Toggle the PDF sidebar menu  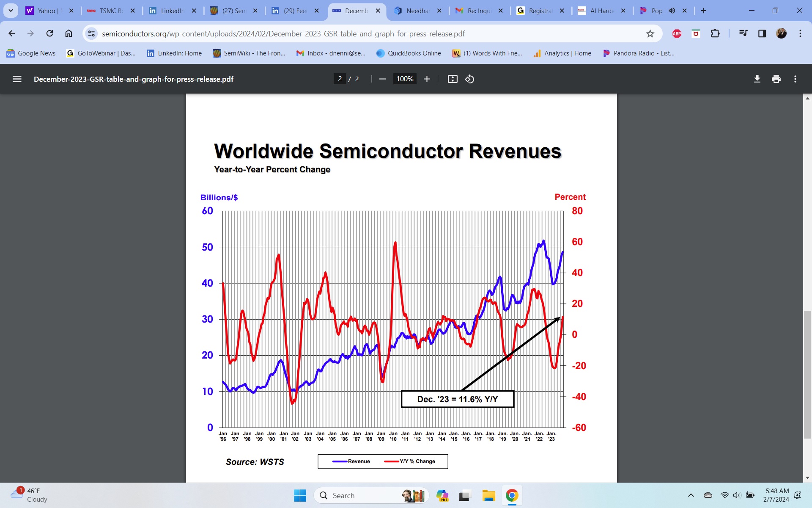coord(17,79)
